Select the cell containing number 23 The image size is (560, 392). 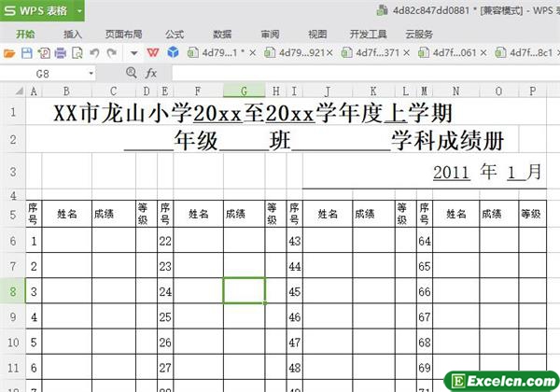[x=165, y=266]
